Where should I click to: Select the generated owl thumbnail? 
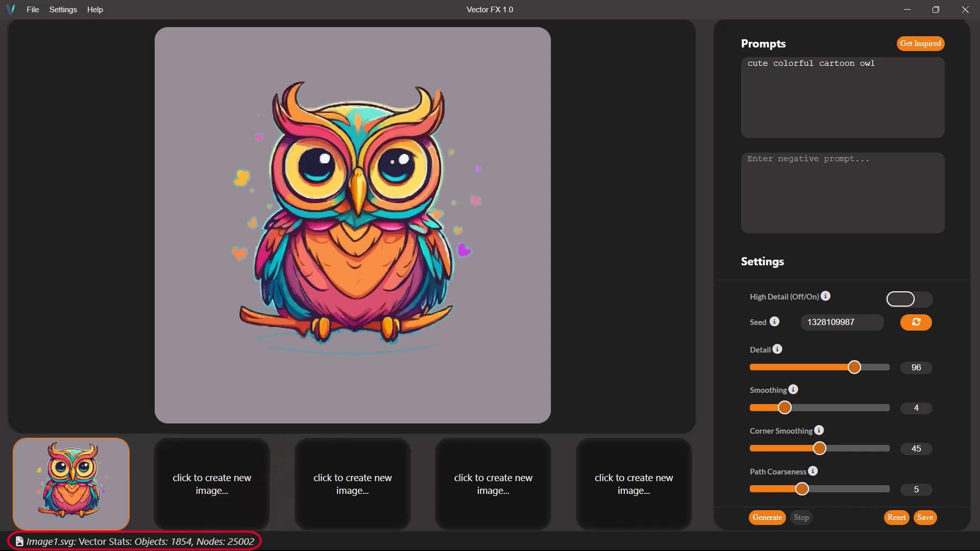point(71,484)
